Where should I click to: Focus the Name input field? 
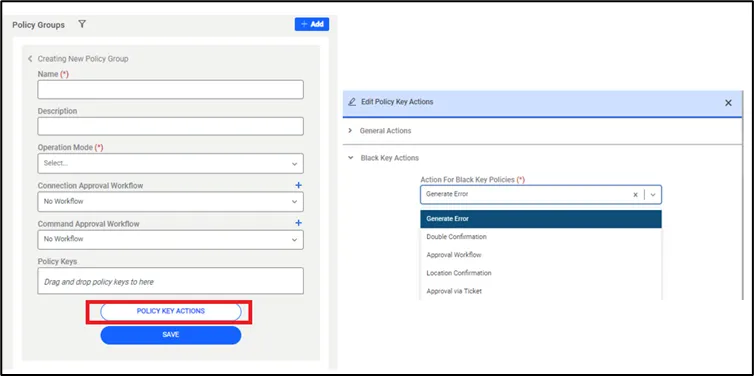click(170, 89)
